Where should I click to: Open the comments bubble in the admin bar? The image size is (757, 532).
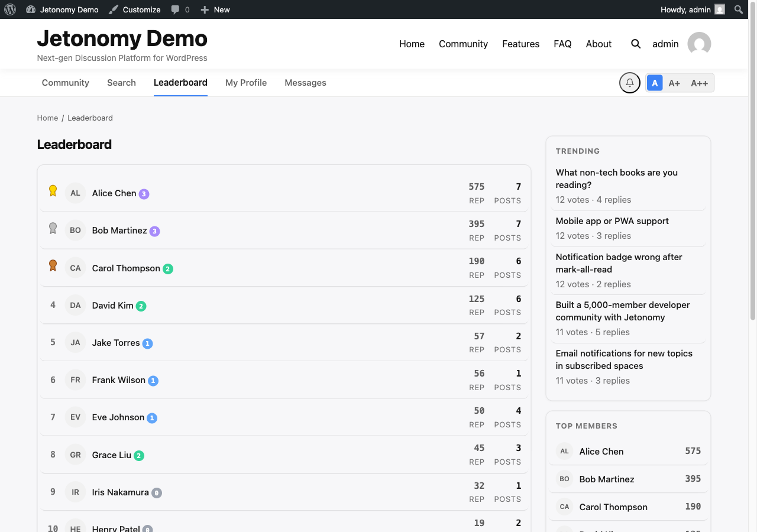[174, 9]
